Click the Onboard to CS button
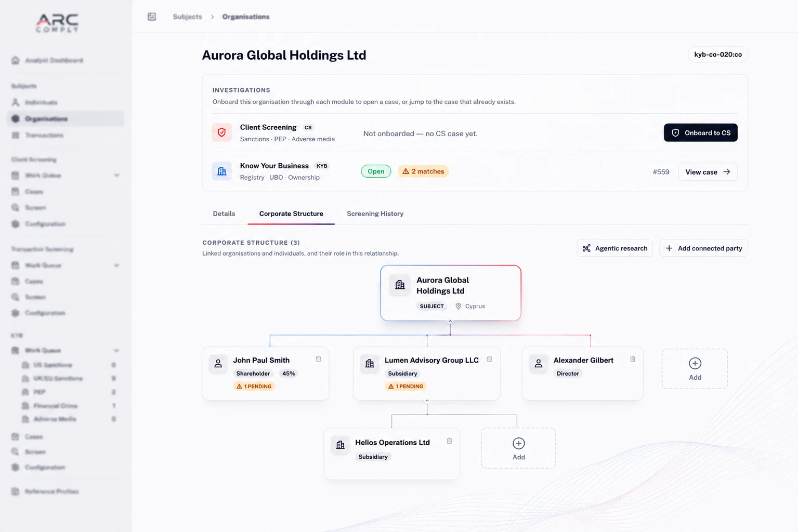The width and height of the screenshot is (798, 532). click(x=700, y=132)
